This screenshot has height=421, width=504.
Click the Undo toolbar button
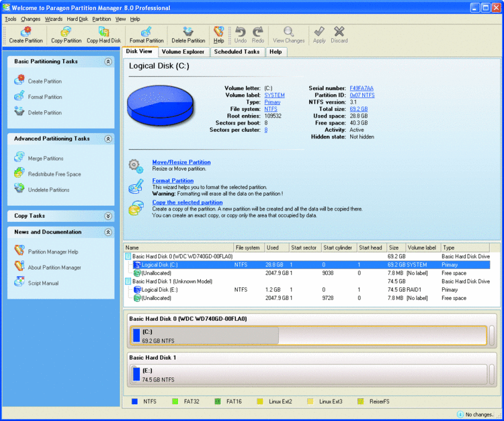click(x=240, y=35)
